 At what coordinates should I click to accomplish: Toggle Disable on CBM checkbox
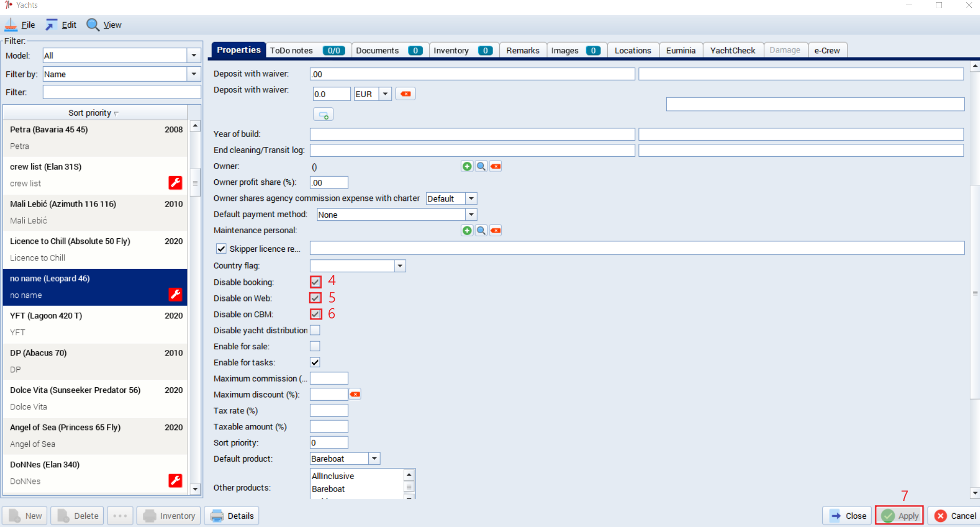point(315,314)
